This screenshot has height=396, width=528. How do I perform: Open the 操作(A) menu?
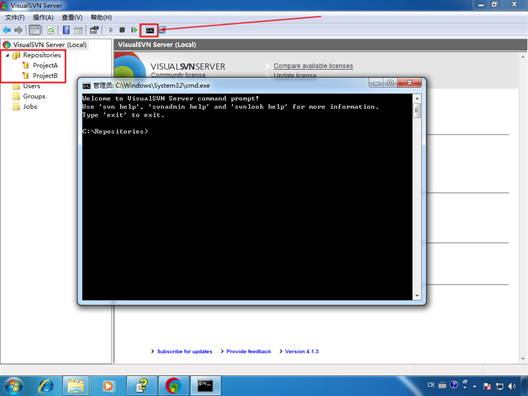point(43,18)
